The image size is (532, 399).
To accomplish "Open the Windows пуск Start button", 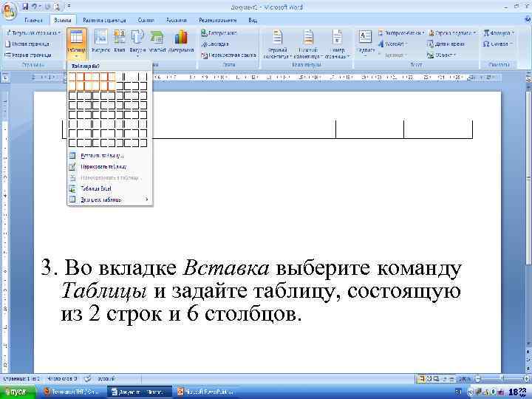I will pyautogui.click(x=18, y=392).
